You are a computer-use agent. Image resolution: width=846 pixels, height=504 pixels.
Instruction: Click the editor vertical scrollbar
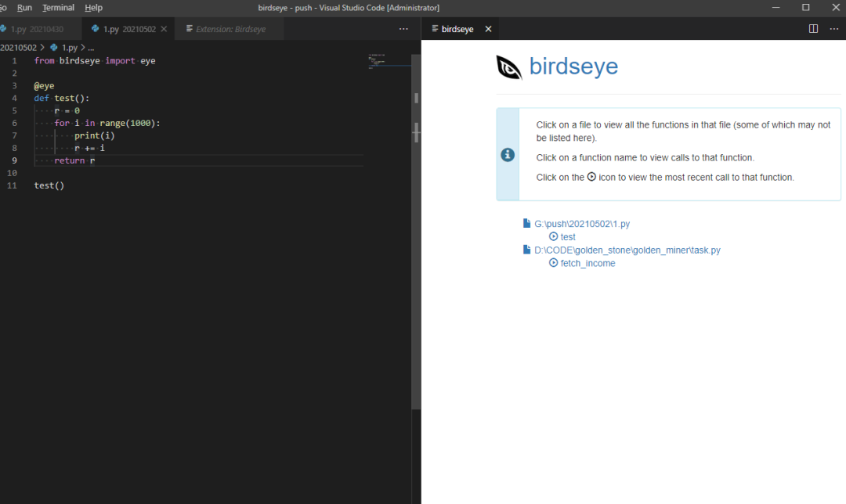click(x=416, y=235)
